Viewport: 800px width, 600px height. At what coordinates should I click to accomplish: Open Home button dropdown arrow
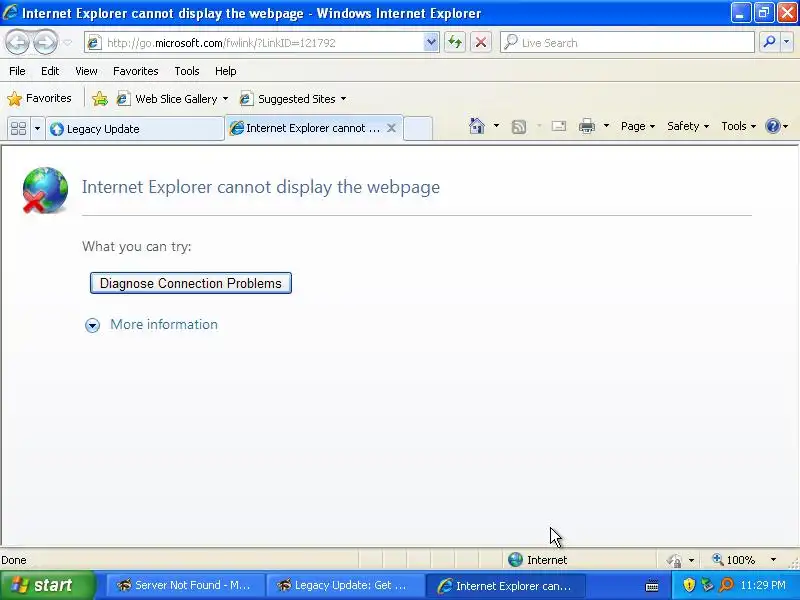click(496, 126)
